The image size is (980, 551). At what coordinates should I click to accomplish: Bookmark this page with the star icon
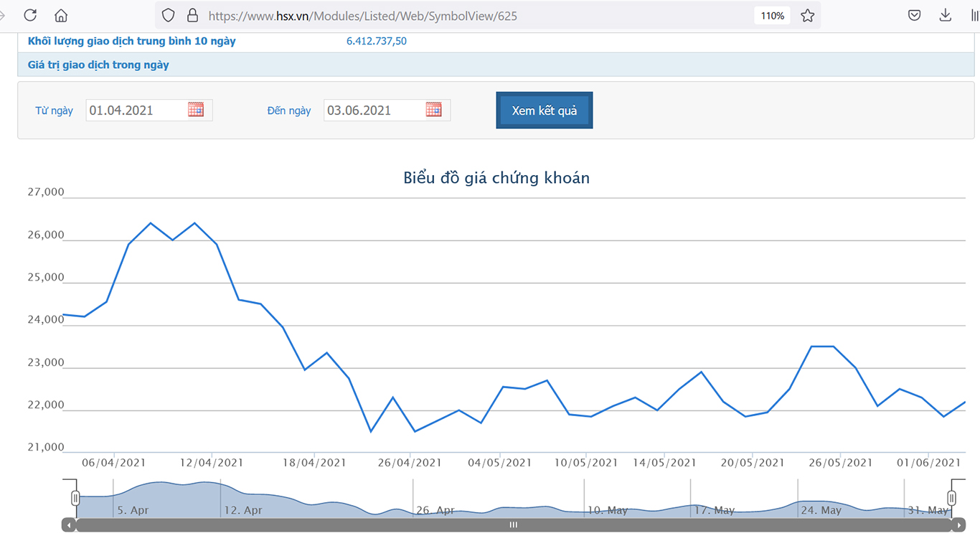click(x=808, y=15)
